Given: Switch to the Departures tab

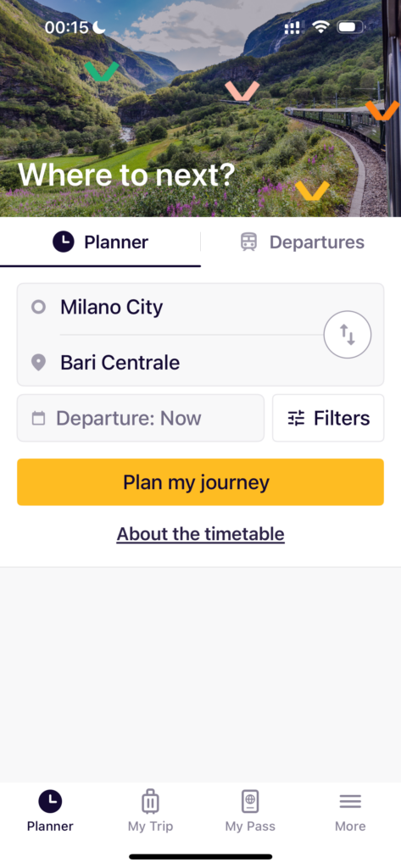Looking at the screenshot, I should [301, 242].
